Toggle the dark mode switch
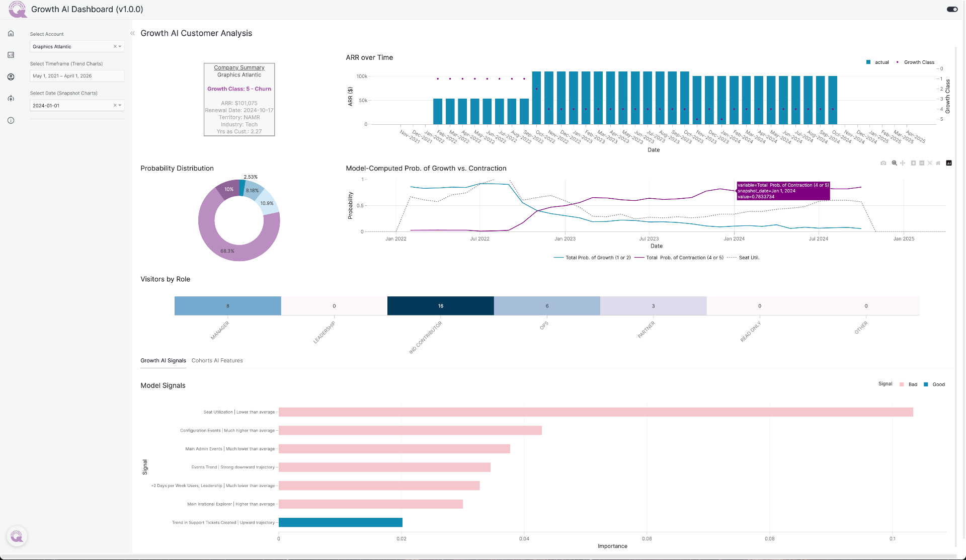 pyautogui.click(x=952, y=9)
